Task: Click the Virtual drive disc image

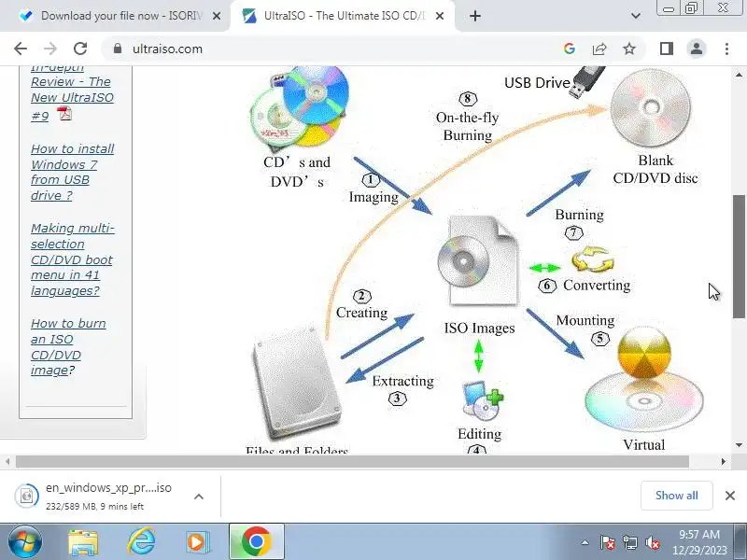Action: [x=644, y=381]
